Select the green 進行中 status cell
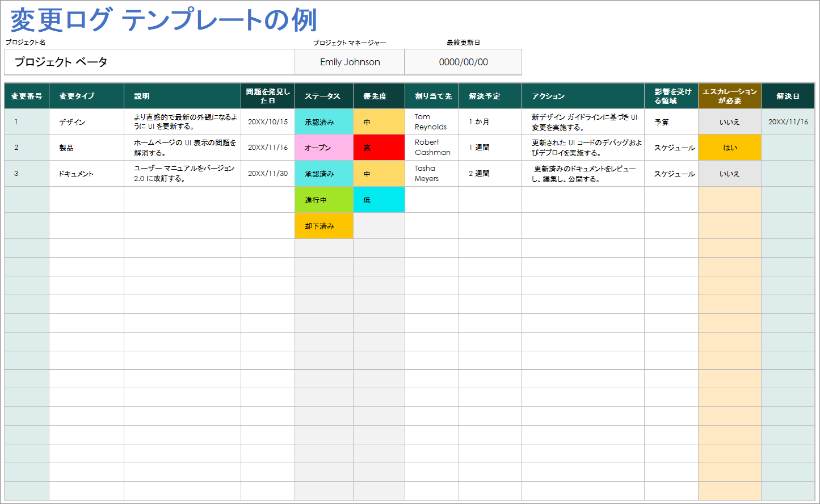 [x=324, y=200]
